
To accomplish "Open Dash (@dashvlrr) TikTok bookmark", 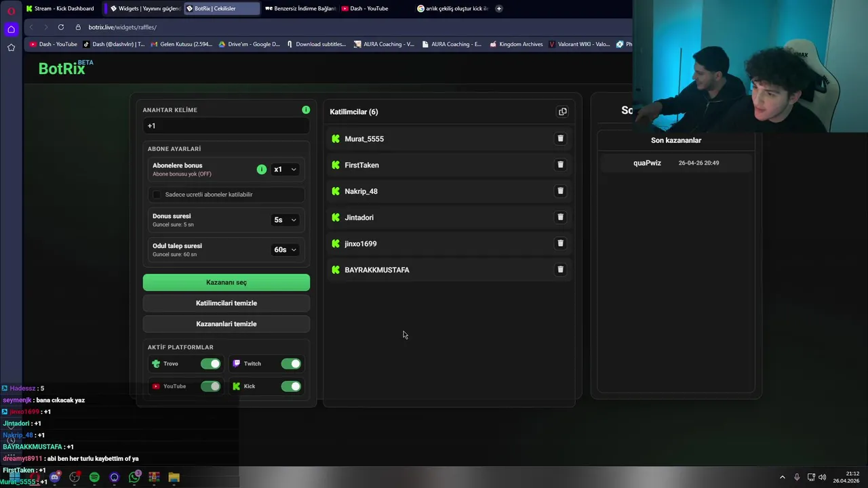I will (114, 44).
